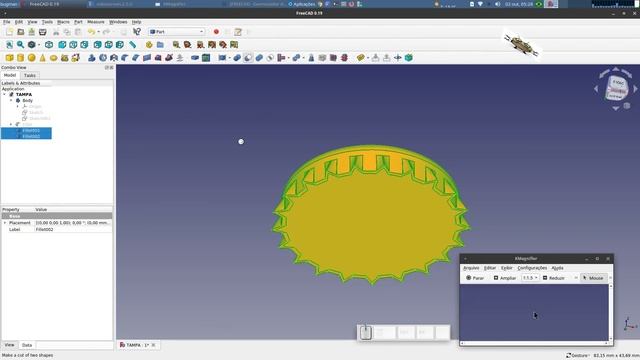Open Arquivo menu in KMagnifier

(x=471, y=268)
